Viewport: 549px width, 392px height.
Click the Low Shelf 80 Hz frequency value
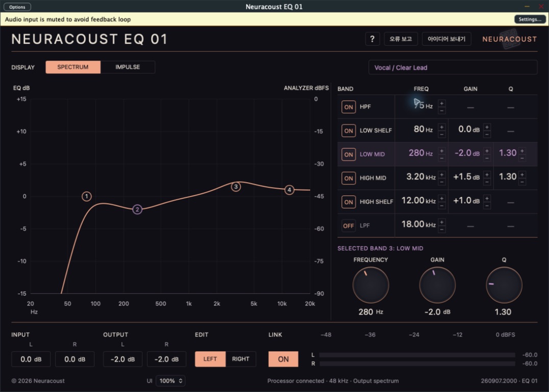click(x=423, y=129)
